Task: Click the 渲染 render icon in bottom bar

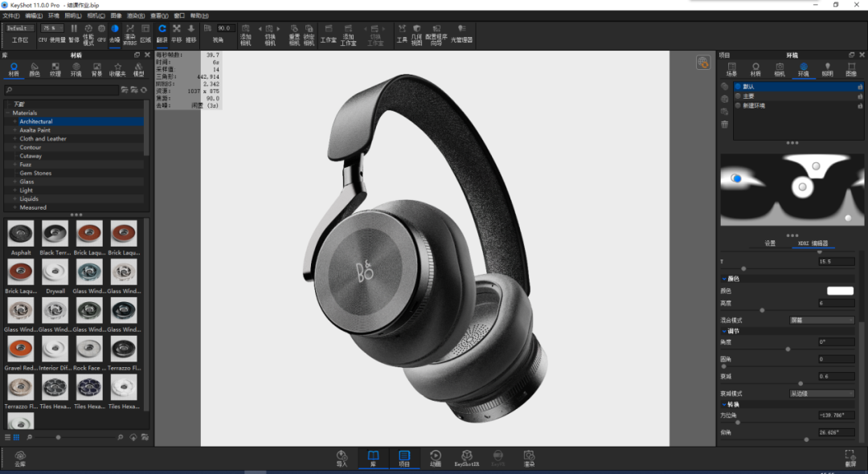Action: 529,458
